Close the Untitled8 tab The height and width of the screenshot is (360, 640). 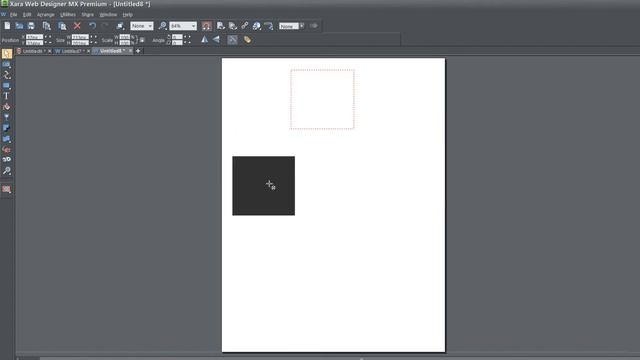point(131,51)
